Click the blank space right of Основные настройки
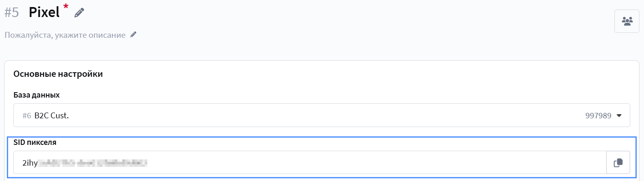The width and height of the screenshot is (644, 181). (333, 74)
